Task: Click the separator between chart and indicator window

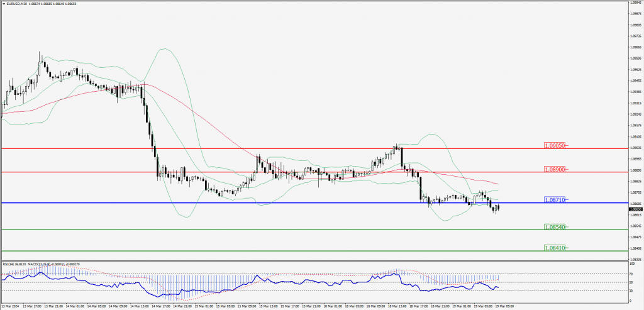Action: [314, 260]
